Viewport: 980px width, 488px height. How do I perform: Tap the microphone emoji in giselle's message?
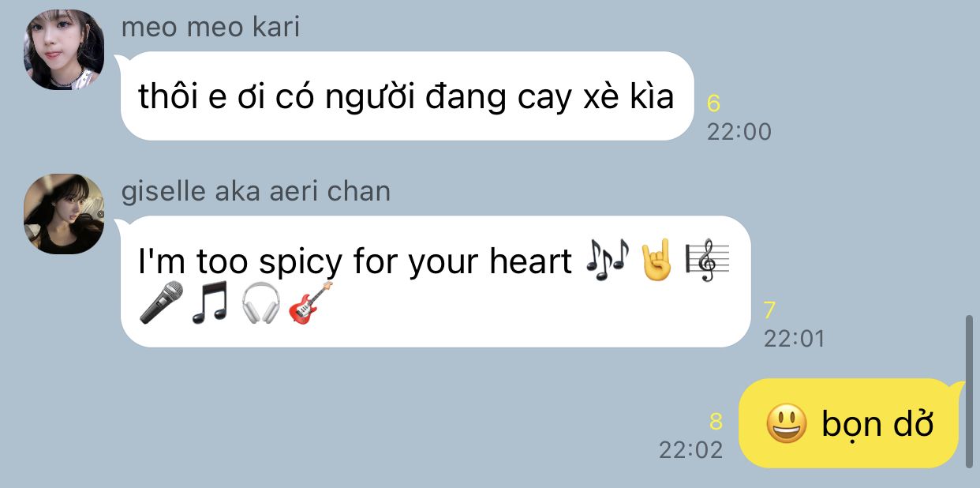(x=161, y=302)
